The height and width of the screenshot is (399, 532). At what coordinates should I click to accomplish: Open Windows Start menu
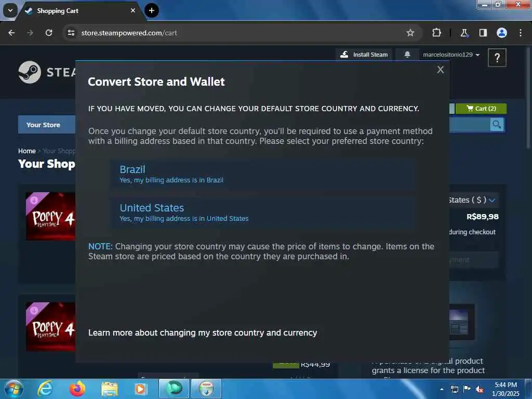(x=14, y=389)
